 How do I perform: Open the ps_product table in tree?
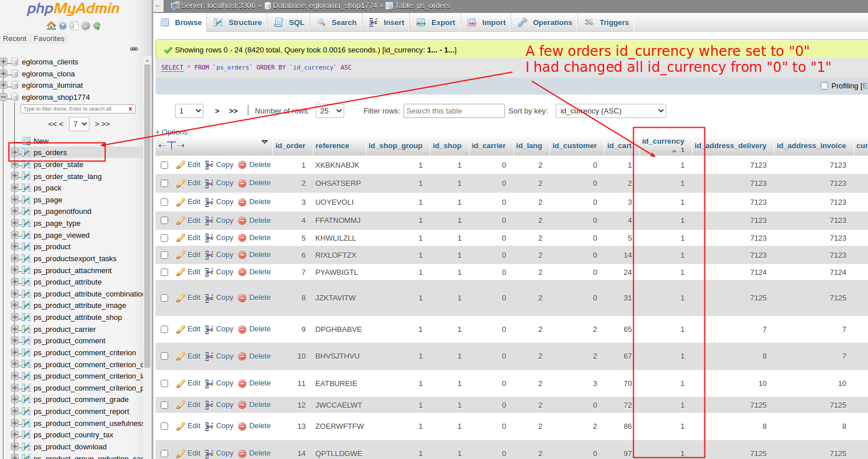pos(52,247)
